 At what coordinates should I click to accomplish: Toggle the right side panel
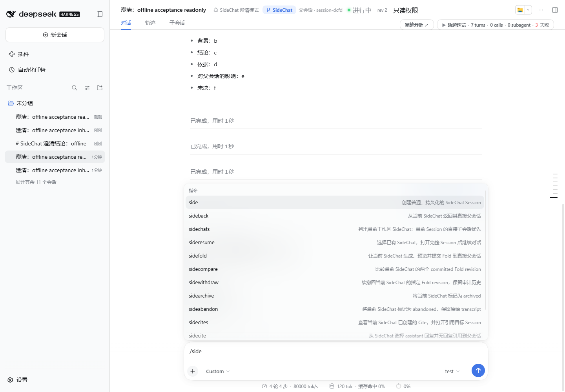tap(555, 10)
